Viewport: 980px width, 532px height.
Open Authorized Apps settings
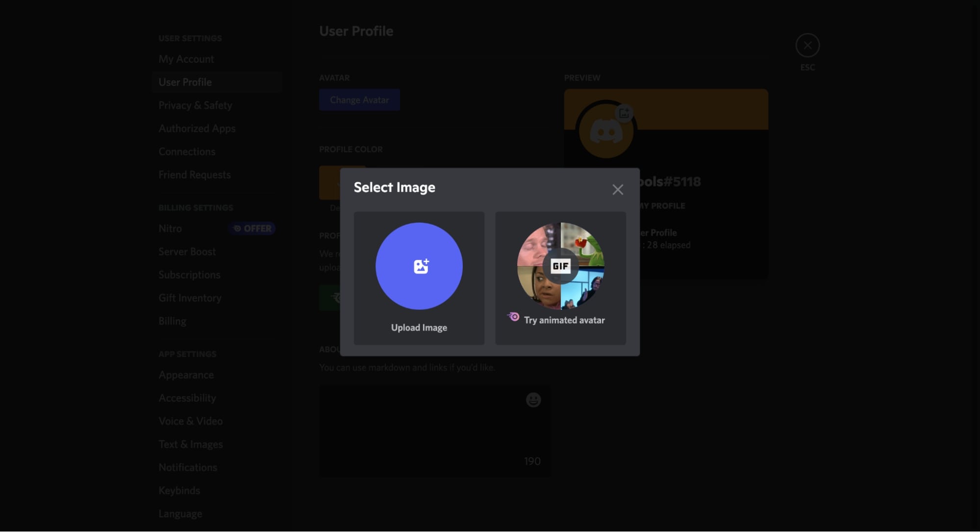(x=217, y=128)
